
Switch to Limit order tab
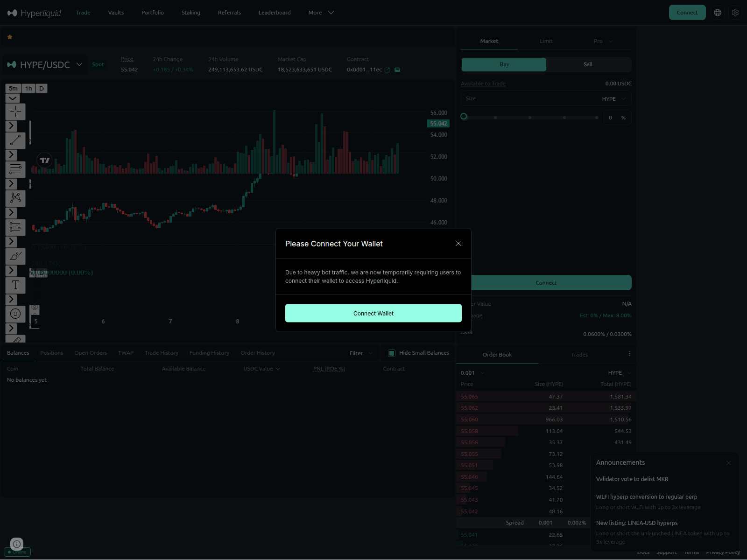pyautogui.click(x=546, y=41)
